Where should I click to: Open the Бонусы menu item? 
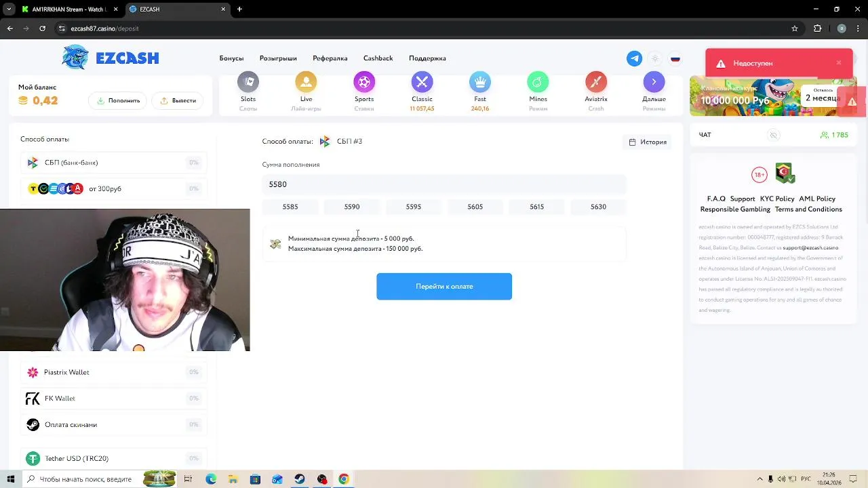[231, 58]
